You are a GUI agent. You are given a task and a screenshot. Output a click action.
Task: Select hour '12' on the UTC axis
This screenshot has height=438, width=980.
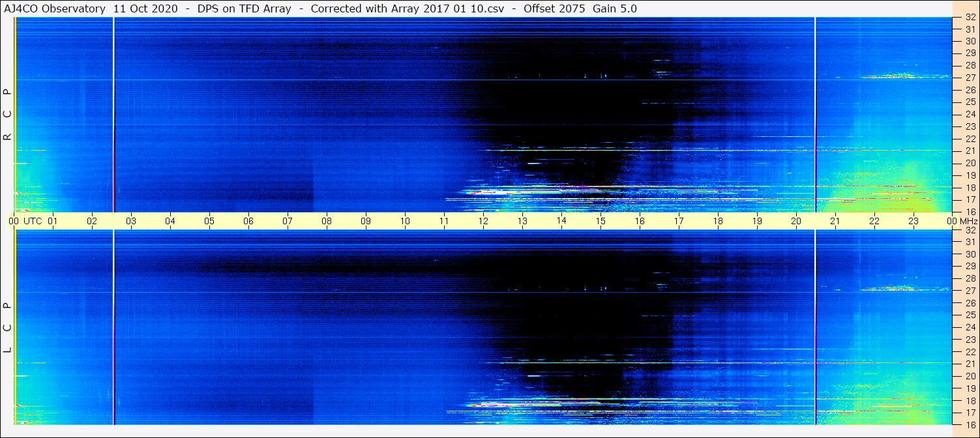(x=483, y=221)
